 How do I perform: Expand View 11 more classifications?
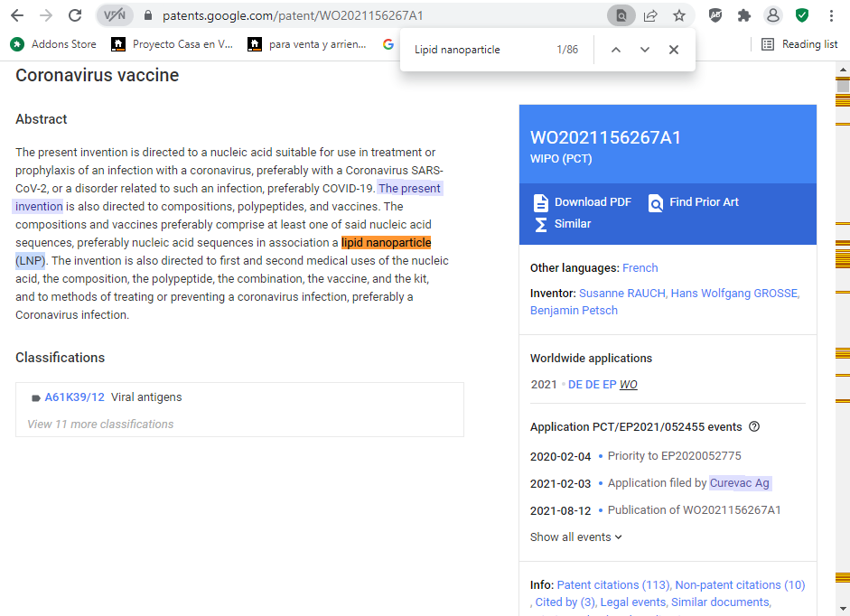pyautogui.click(x=100, y=425)
